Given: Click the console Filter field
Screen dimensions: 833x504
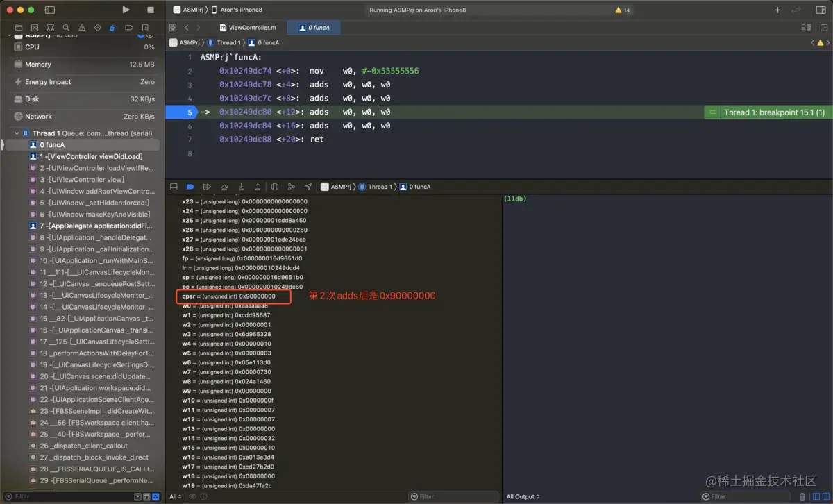Looking at the screenshot, I should 746,496.
